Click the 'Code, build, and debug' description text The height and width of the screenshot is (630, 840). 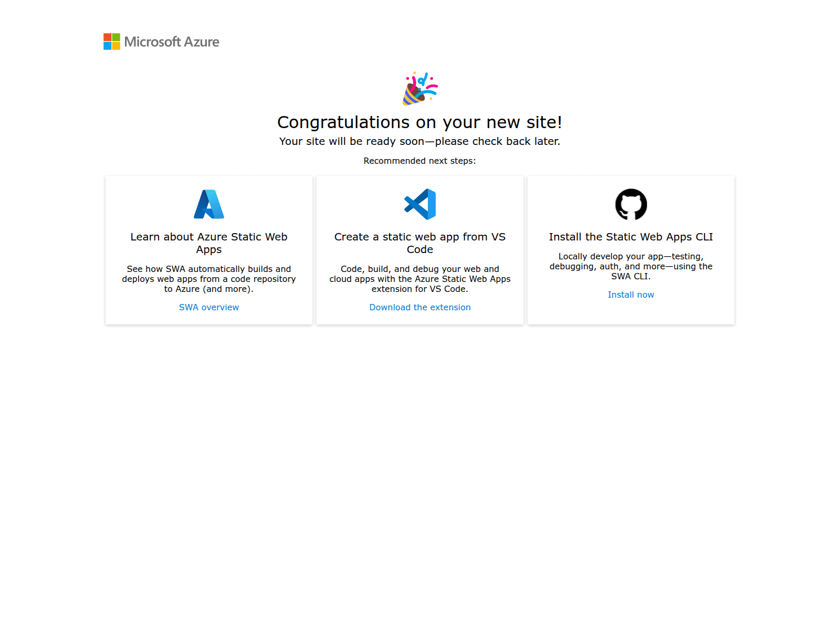click(x=420, y=279)
